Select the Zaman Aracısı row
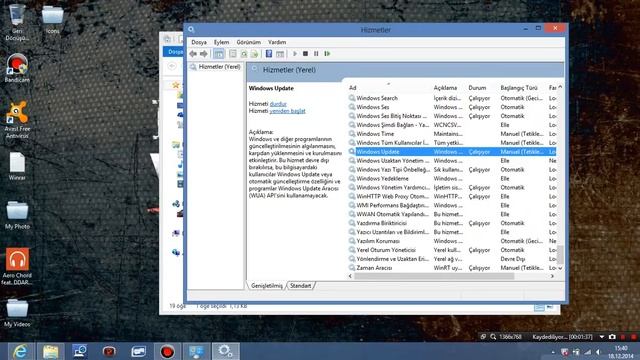 pos(451,268)
